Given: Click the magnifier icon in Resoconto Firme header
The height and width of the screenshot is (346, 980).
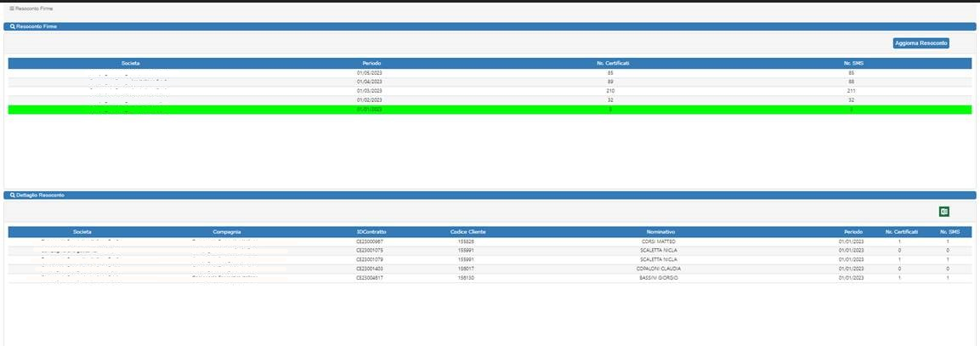Looking at the screenshot, I should (x=13, y=27).
